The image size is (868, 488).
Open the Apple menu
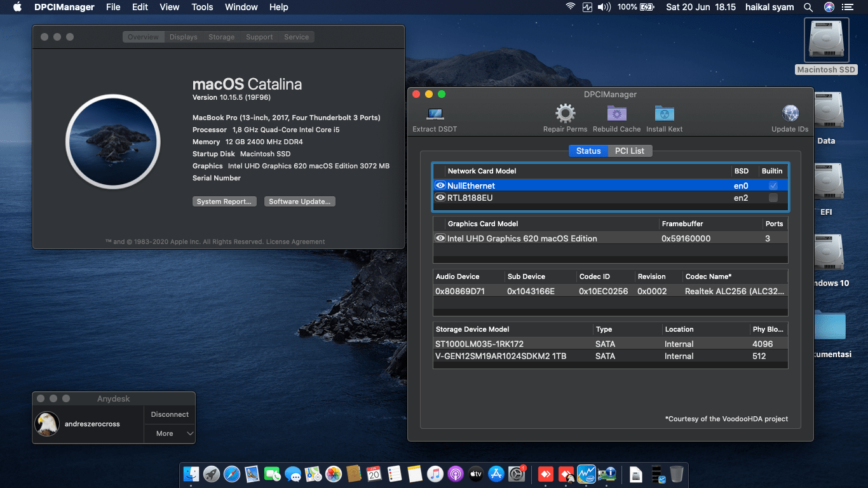click(17, 7)
